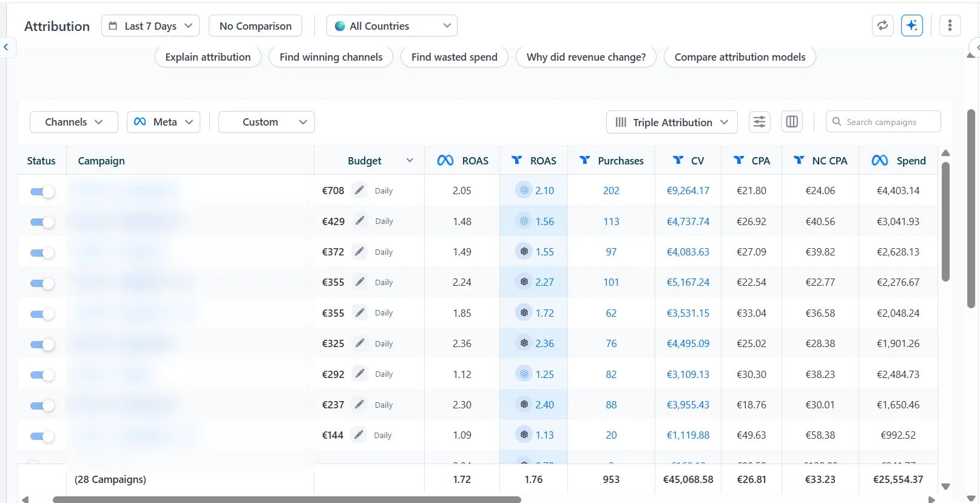
Task: Click the Search campaigns input field
Action: pyautogui.click(x=883, y=122)
